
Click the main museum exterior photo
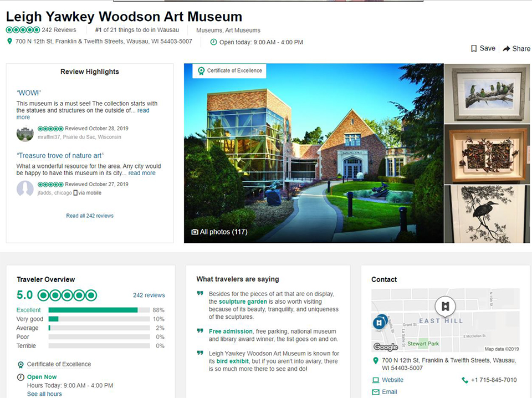(314, 154)
